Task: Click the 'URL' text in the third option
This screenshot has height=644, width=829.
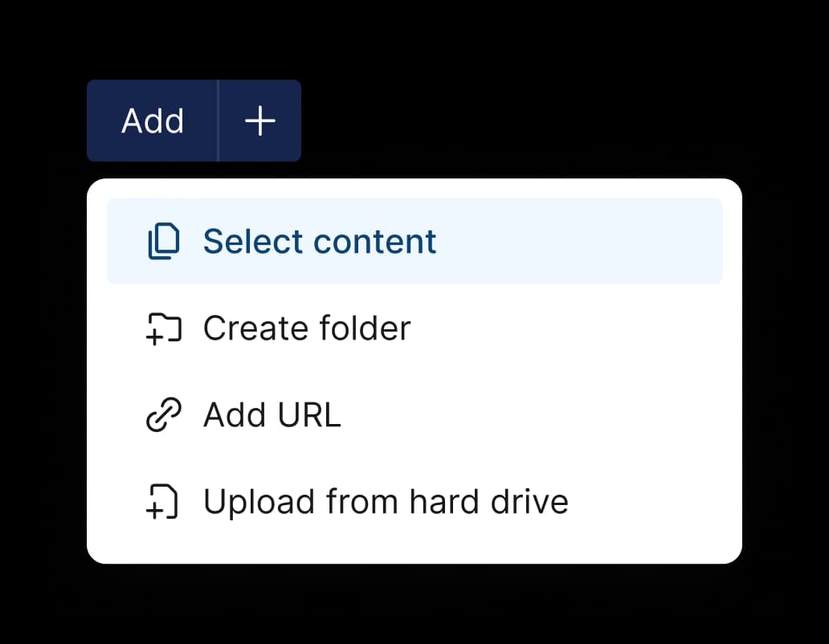Action: click(x=308, y=415)
